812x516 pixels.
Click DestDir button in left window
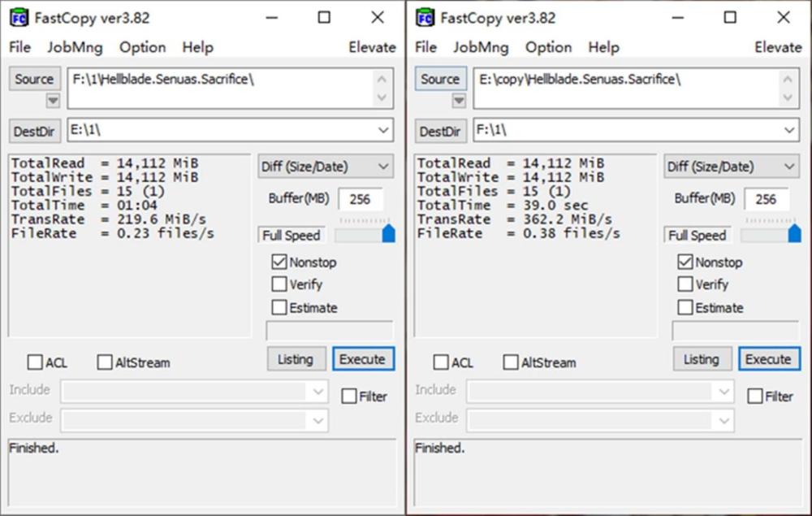(34, 131)
